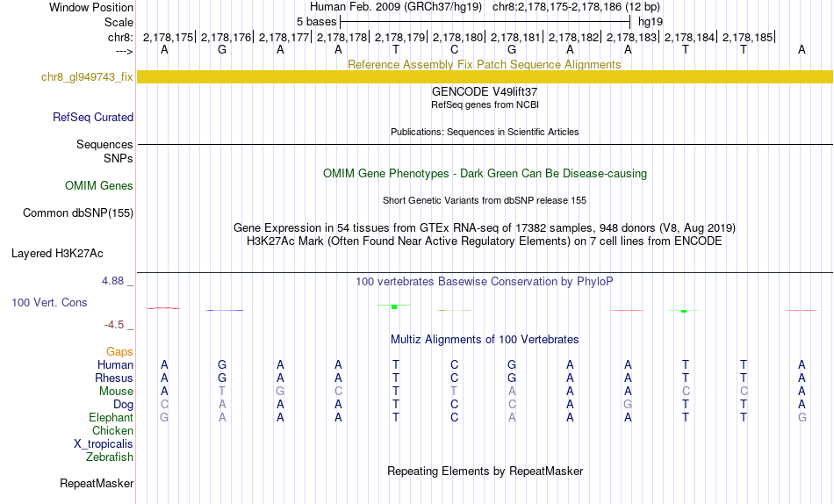Click the GENCODE V49lift37 track title
834x504 pixels.
(485, 91)
